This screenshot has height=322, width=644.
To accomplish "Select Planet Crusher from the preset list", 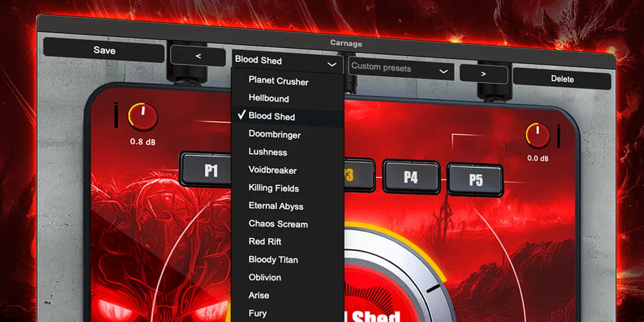I will pos(278,81).
